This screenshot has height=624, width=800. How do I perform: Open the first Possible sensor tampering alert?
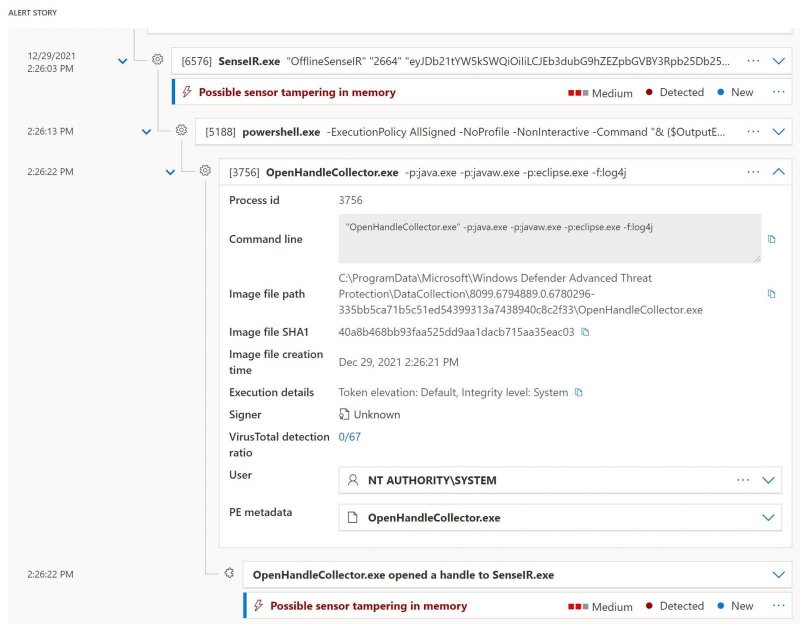tap(297, 92)
